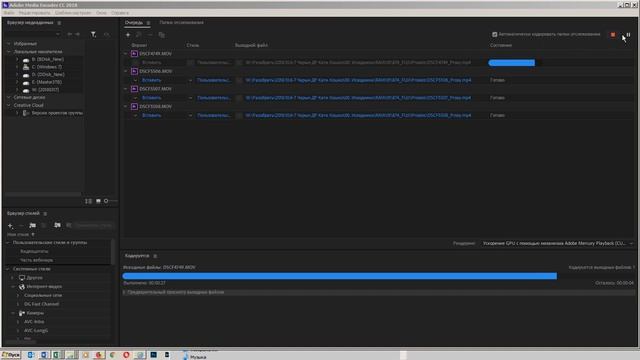This screenshot has height=360, width=640.
Task: Select the DG Fast Channel preset group
Action: tap(41, 304)
